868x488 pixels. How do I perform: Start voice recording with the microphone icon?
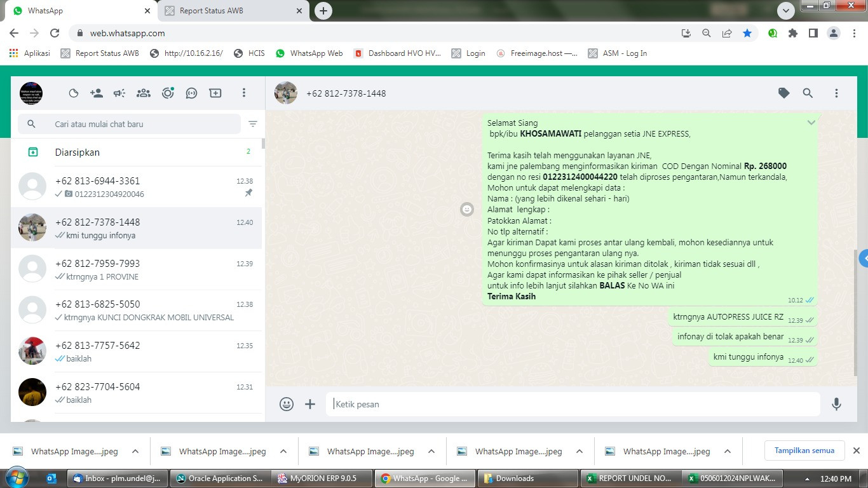click(837, 404)
